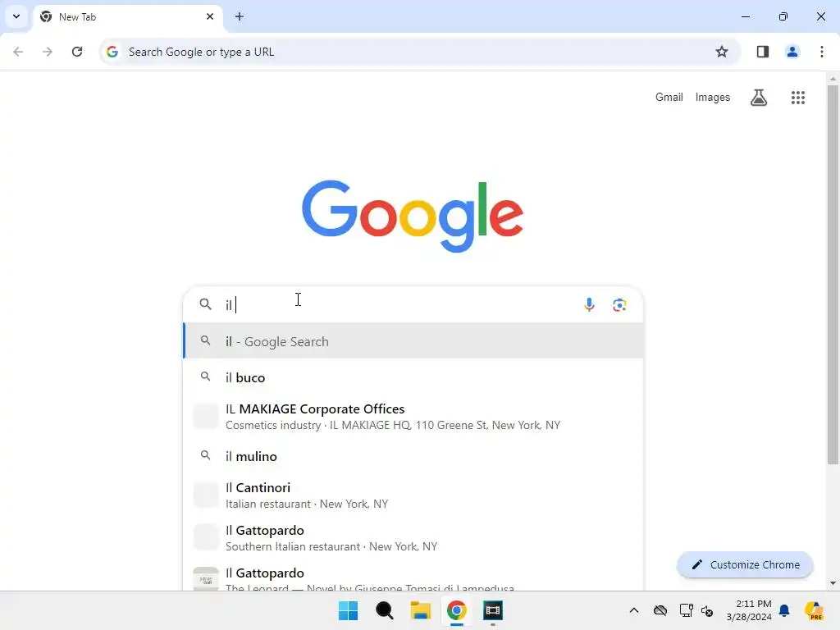
Task: Click the Il Gattopardo novel thumbnail
Action: 206,578
